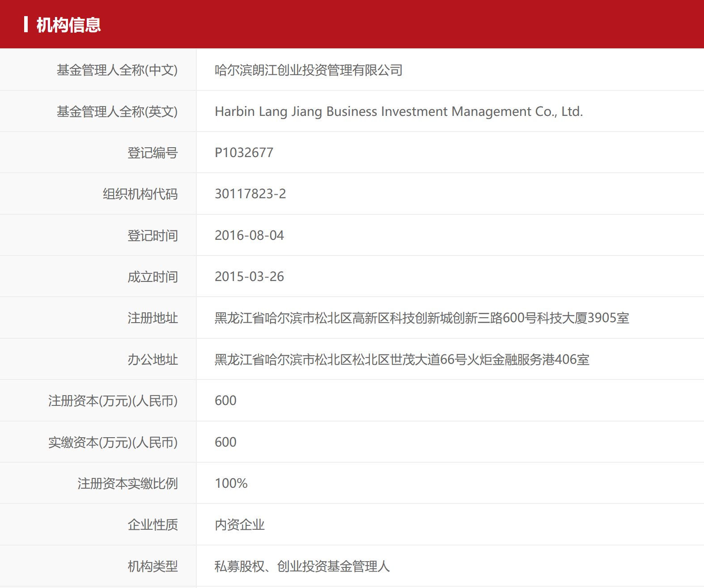The image size is (704, 588).
Task: Click the 注册资本实缴比例 label
Action: coord(128,483)
